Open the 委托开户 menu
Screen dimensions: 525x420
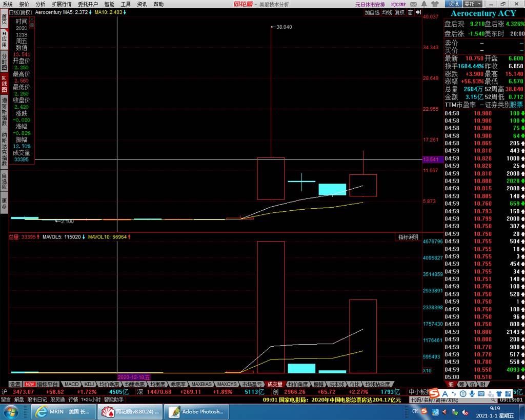click(x=88, y=4)
